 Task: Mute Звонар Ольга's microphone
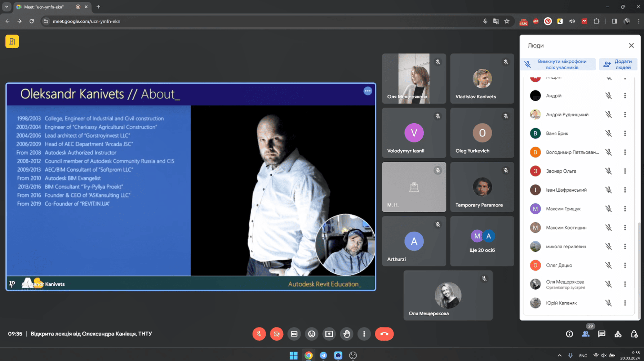point(609,171)
